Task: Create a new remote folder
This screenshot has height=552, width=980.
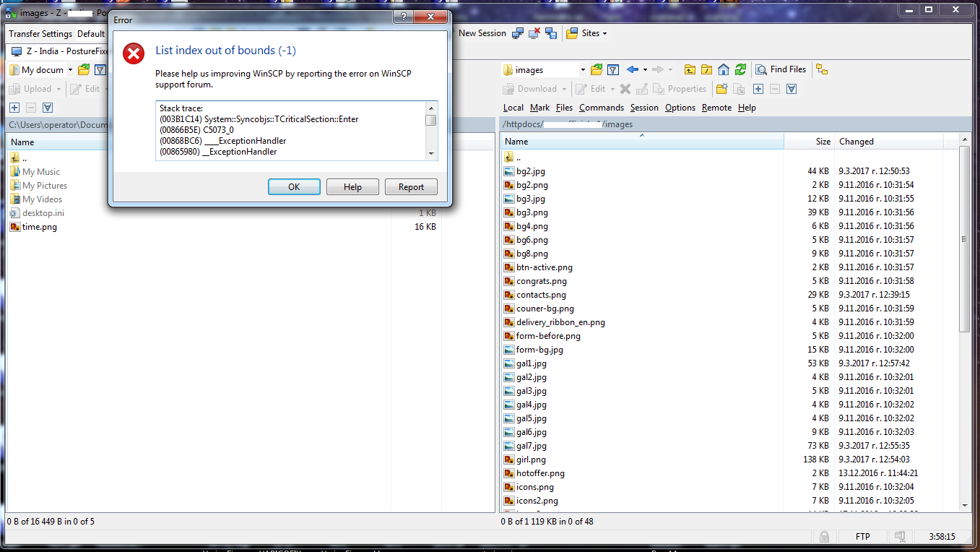Action: 721,89
